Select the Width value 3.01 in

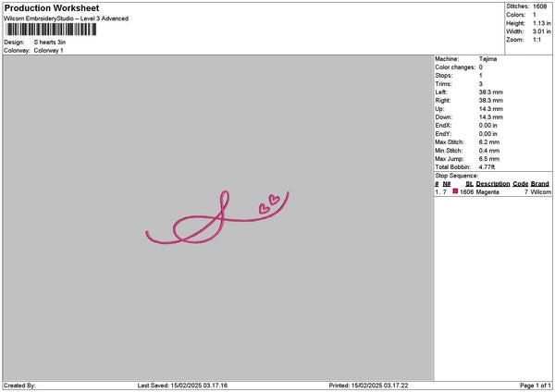click(541, 31)
